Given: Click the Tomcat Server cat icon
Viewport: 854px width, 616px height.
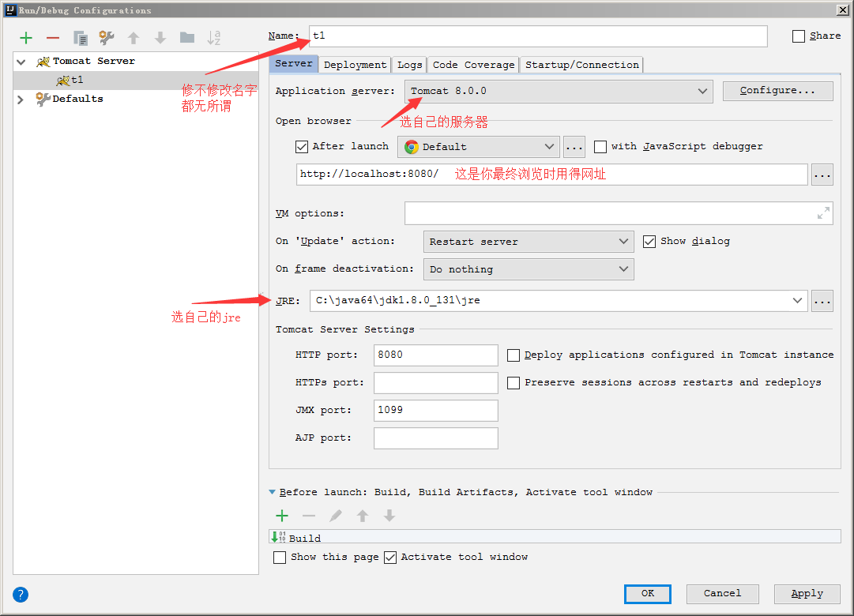Looking at the screenshot, I should tap(43, 62).
